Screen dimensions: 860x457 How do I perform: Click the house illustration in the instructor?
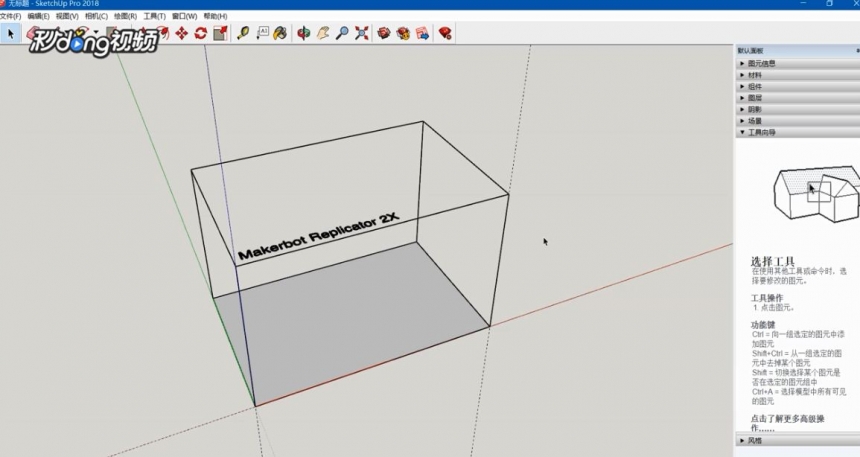[816, 194]
